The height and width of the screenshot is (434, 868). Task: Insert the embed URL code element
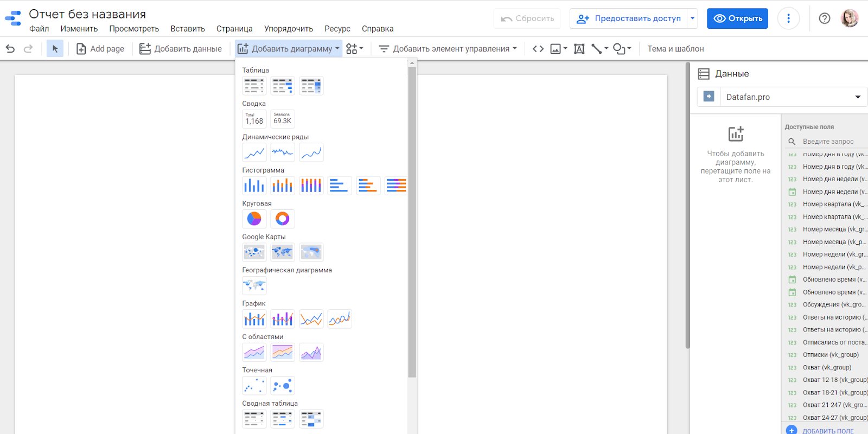pos(538,49)
